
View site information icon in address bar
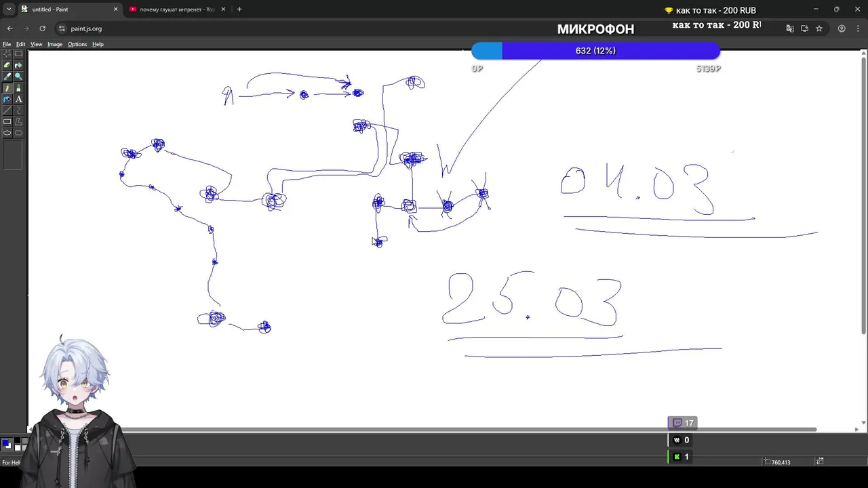pos(62,28)
